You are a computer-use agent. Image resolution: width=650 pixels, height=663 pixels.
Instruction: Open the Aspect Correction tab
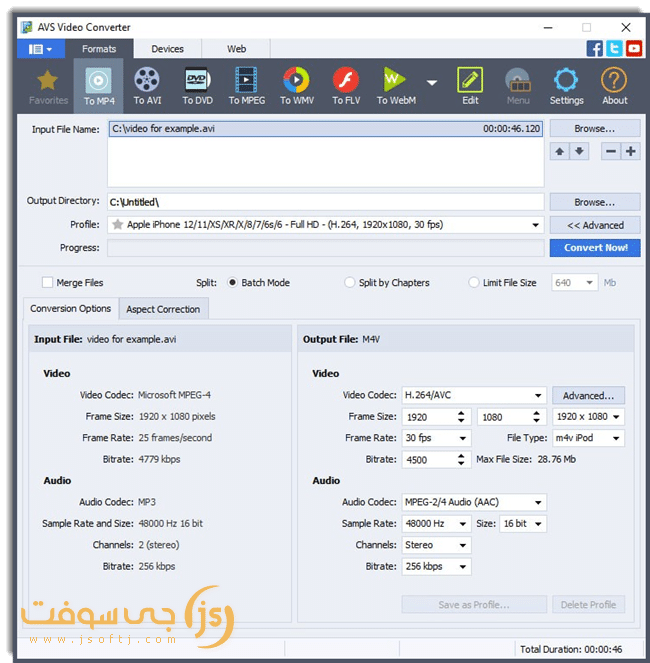(x=163, y=309)
